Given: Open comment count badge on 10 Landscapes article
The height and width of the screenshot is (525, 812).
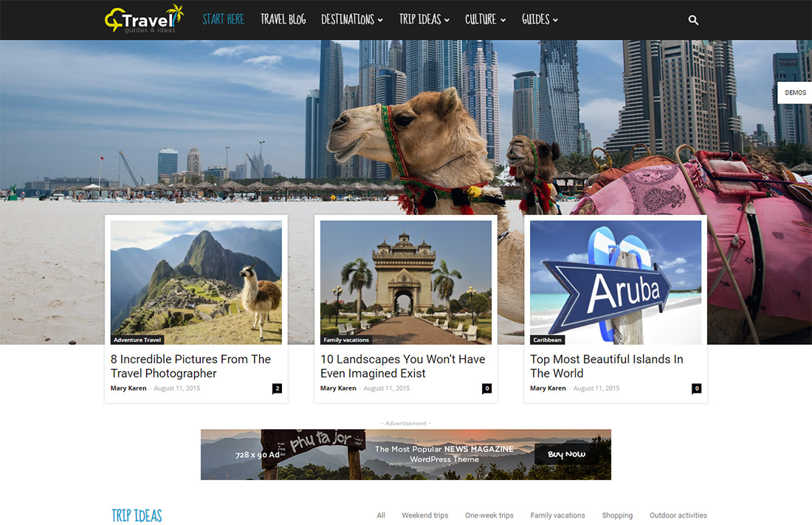Looking at the screenshot, I should click(x=486, y=388).
